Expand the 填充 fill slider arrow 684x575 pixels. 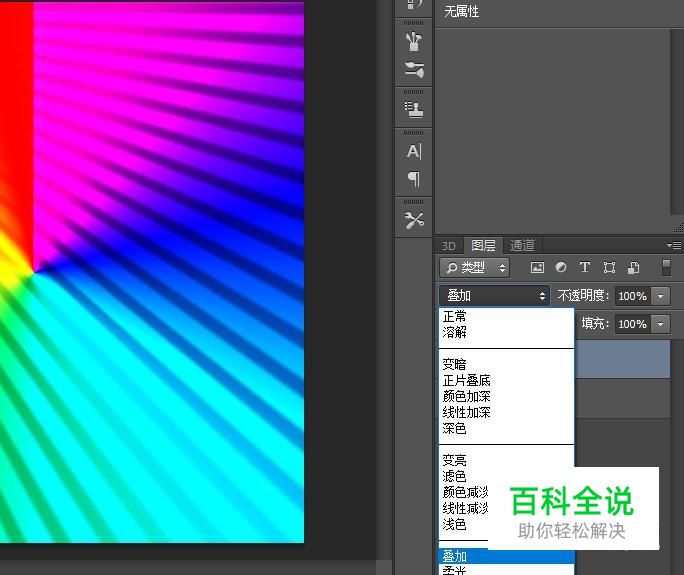click(660, 324)
